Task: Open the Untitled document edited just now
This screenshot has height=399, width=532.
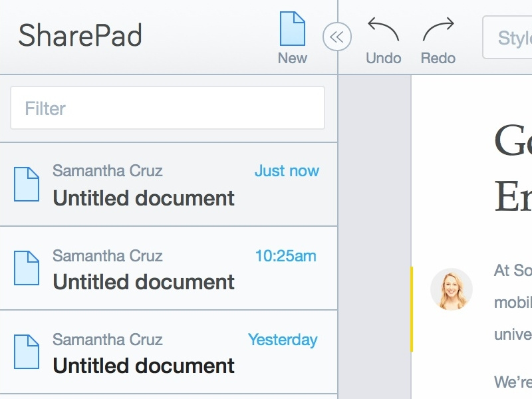Action: click(144, 198)
